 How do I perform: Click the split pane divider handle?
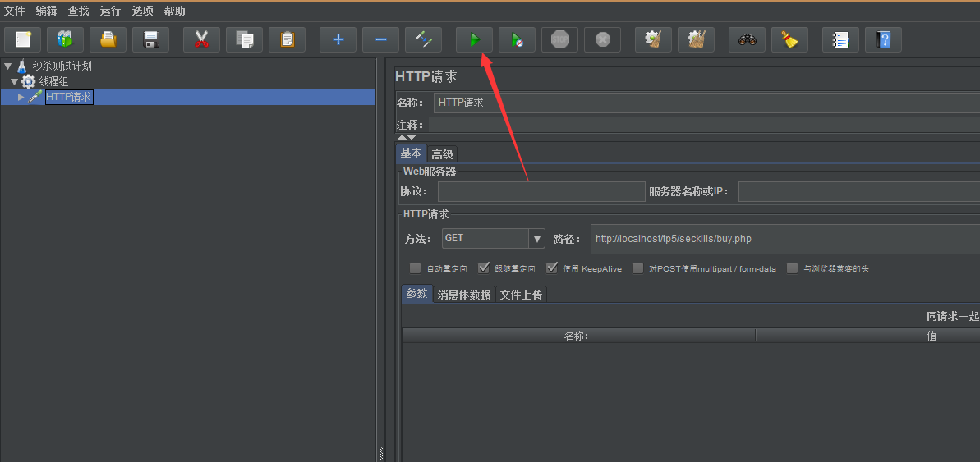[x=381, y=454]
